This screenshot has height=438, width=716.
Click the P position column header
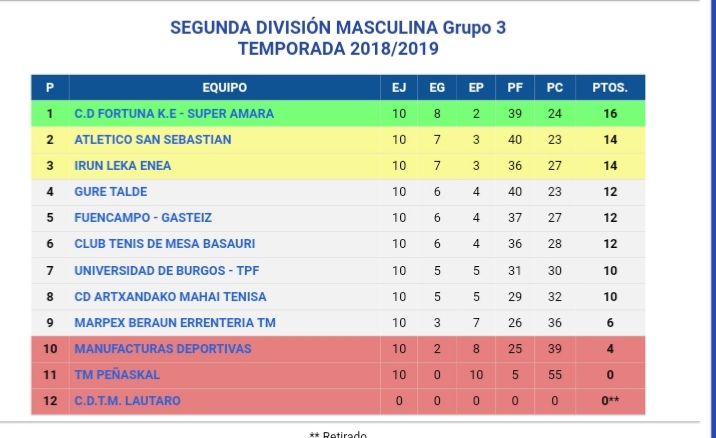click(50, 87)
